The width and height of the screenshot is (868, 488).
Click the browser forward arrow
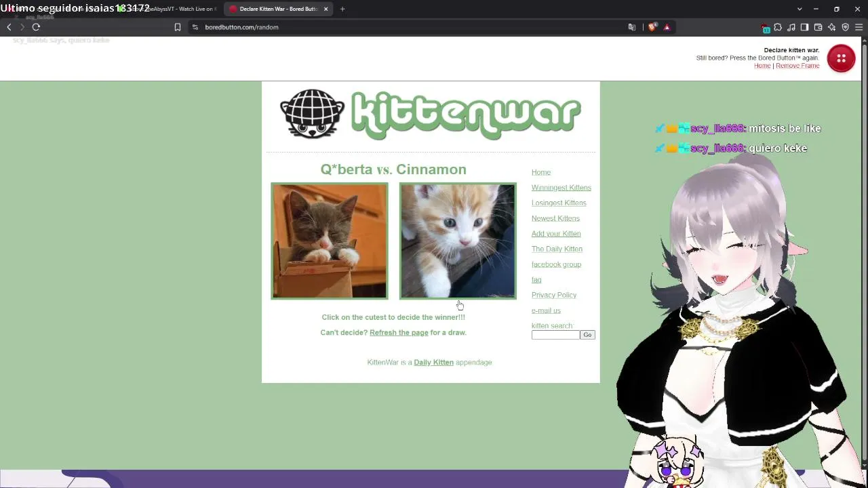click(x=22, y=27)
